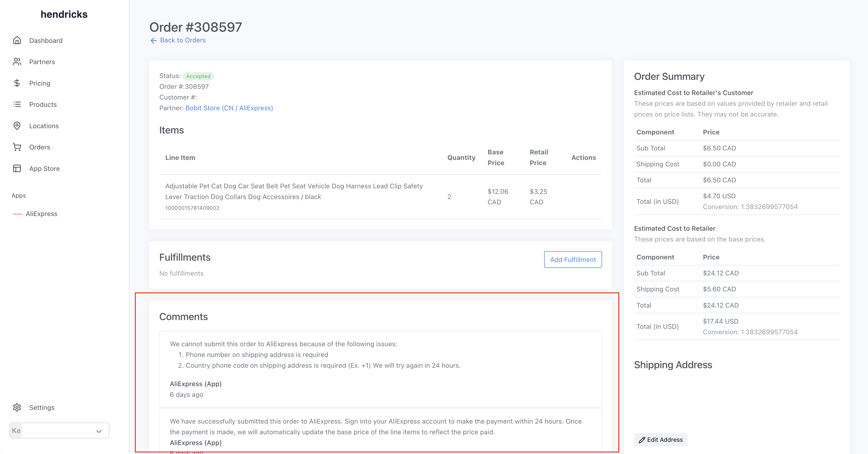Click the $24.12 CAD Sub Total value
Viewport: 868px width, 454px height.
pos(721,273)
